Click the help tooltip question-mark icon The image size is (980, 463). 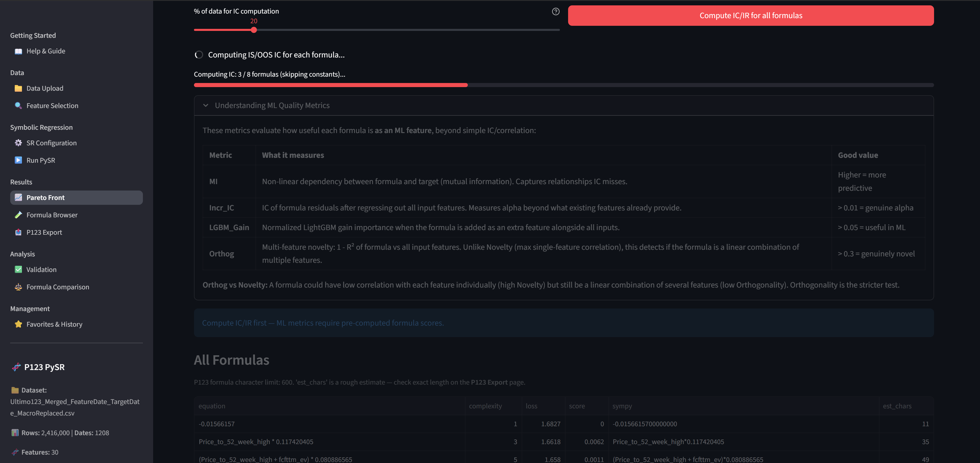click(x=555, y=12)
